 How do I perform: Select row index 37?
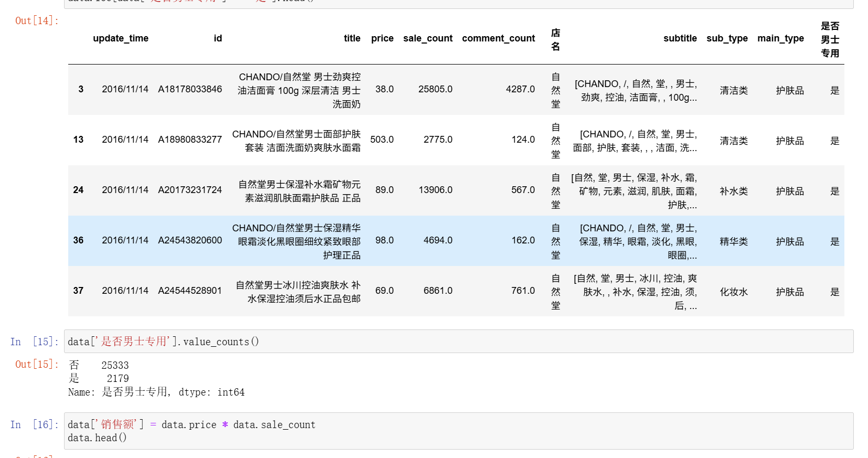[x=78, y=291]
